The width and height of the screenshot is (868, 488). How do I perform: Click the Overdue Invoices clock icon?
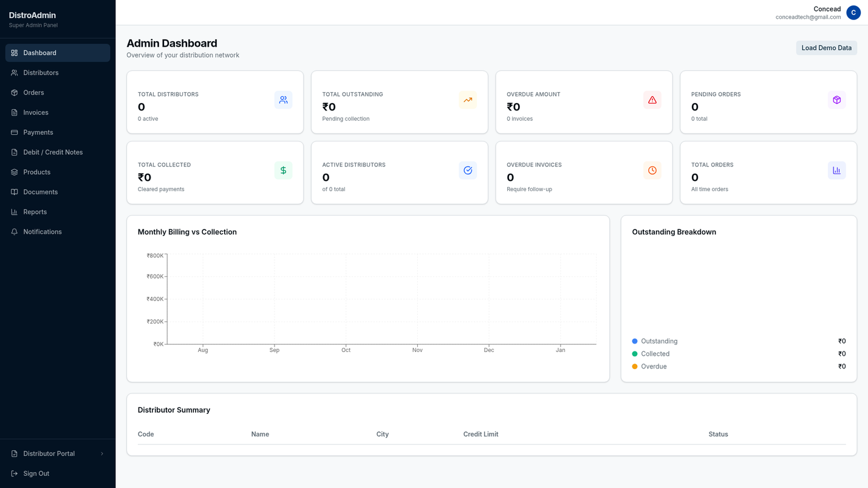pyautogui.click(x=652, y=171)
